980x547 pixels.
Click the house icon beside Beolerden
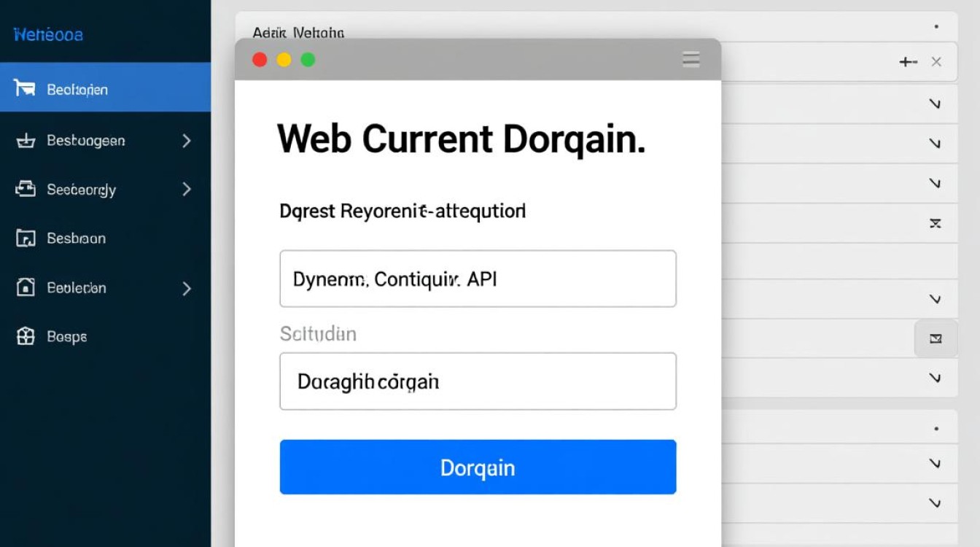tap(26, 287)
